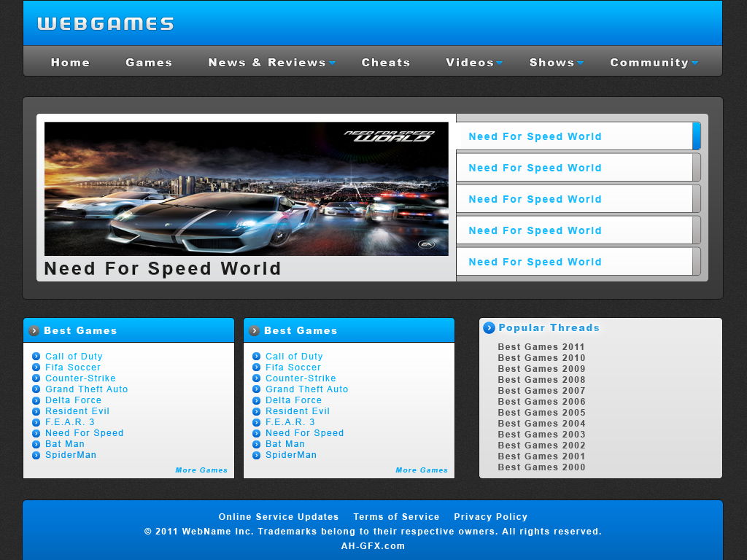Open the Privacy Policy footer link
747x560 pixels.
[x=490, y=517]
